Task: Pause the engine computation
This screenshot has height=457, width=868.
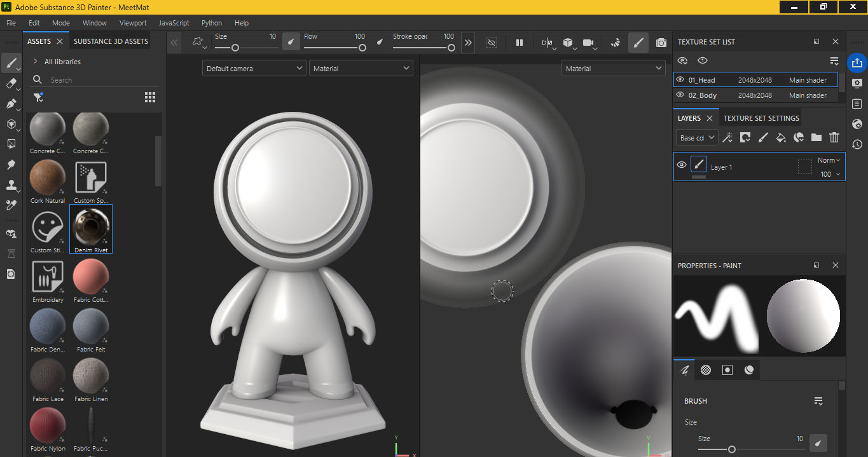Action: click(x=520, y=43)
